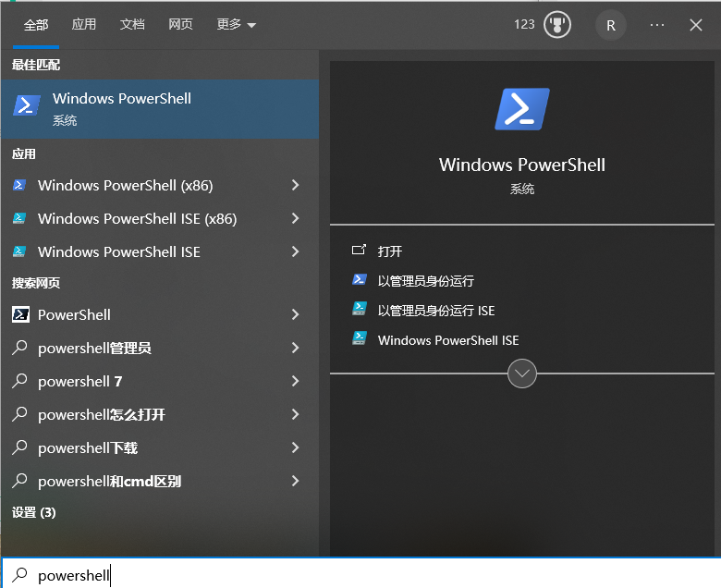Click the 以管理员身份运行 PowerShell icon
The width and height of the screenshot is (721, 588).
[x=360, y=279]
